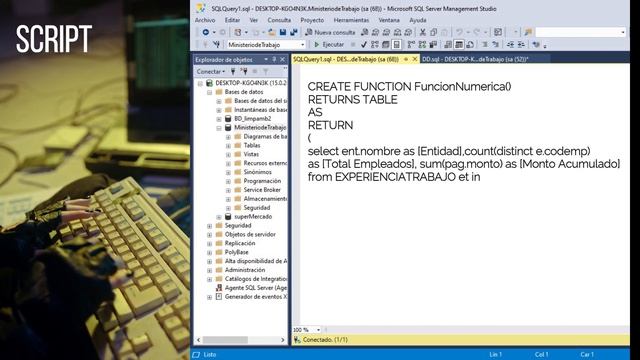This screenshot has height=360, width=640.
Task: Click the RETURNS TABLE line in editor
Action: click(x=352, y=100)
